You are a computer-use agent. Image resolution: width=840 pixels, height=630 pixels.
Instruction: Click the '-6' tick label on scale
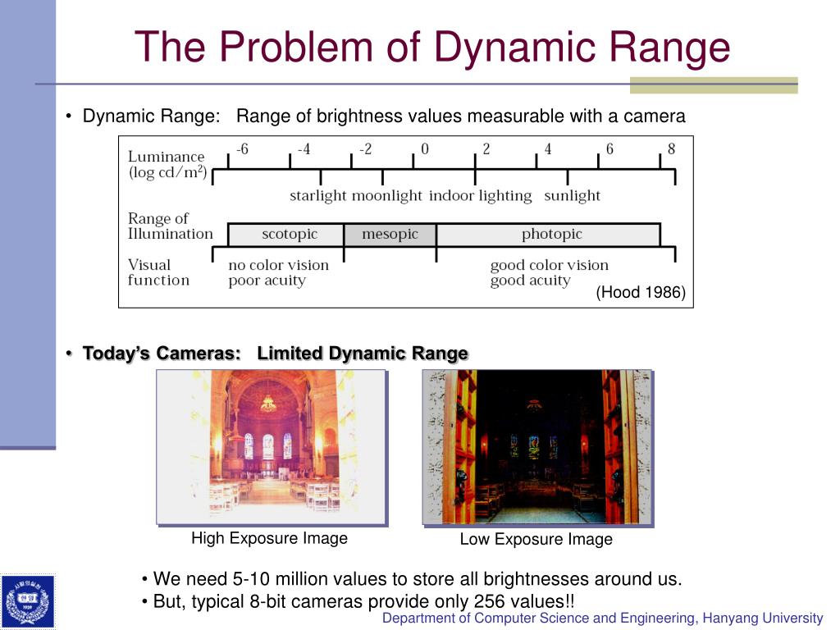pos(242,149)
